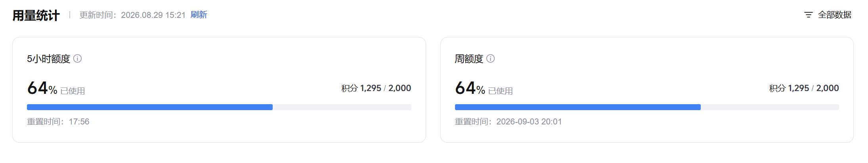
Task: Click the info icon beside 周额度
Action: [491, 59]
